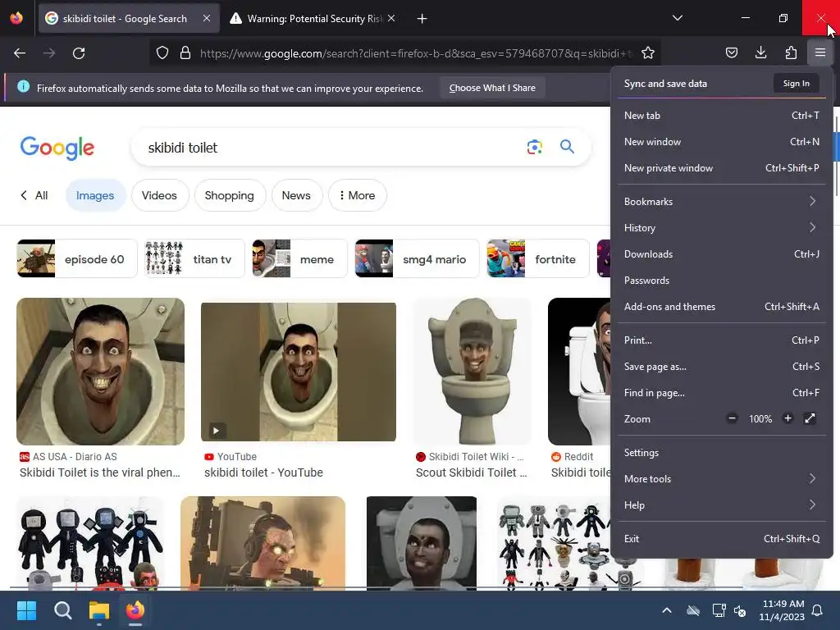Show hidden system tray icons
Screen dimensions: 840x630
point(667,610)
